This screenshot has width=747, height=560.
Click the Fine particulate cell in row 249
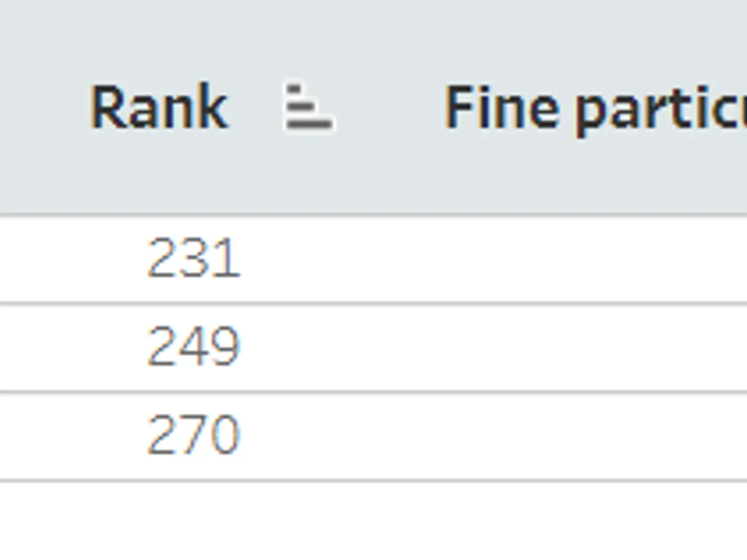pyautogui.click(x=560, y=347)
